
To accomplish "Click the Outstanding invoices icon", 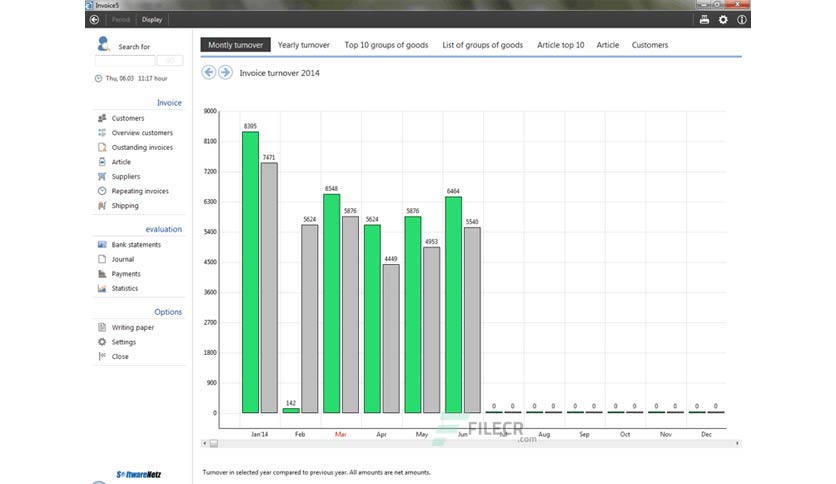I will point(102,147).
